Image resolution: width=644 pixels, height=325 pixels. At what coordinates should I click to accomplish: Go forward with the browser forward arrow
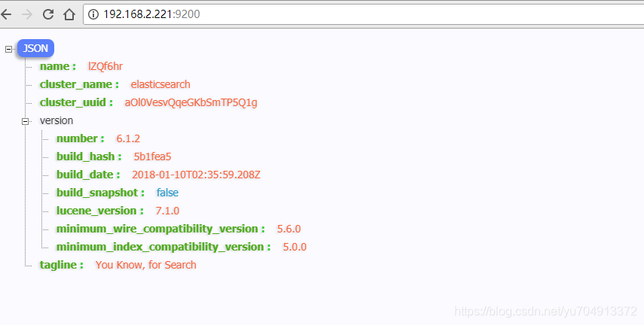coord(27,14)
